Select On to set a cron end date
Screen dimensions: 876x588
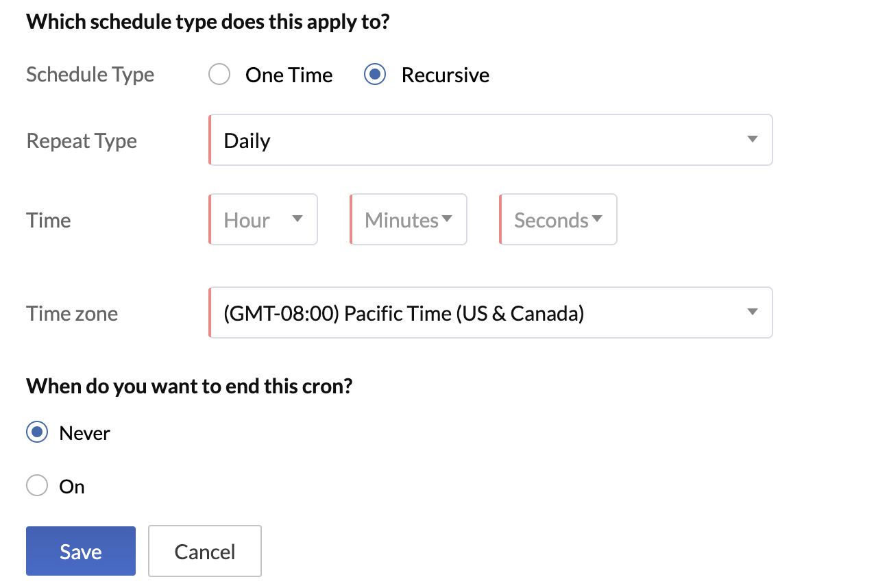point(36,486)
